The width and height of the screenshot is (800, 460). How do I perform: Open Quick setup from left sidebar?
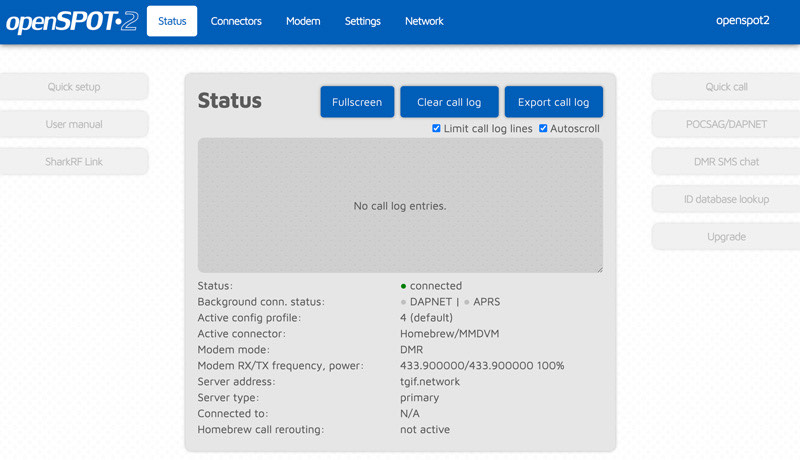point(74,87)
